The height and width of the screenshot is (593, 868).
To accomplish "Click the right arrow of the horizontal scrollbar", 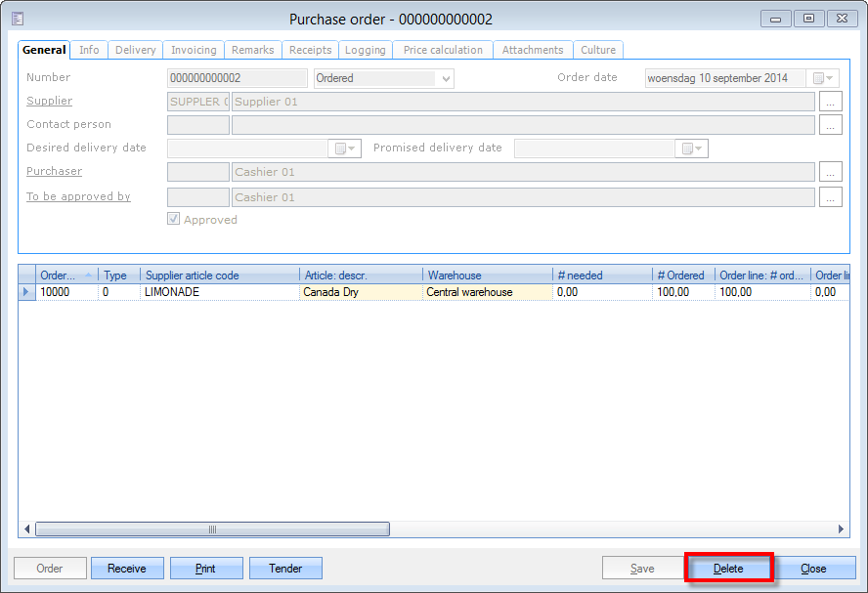I will 842,529.
